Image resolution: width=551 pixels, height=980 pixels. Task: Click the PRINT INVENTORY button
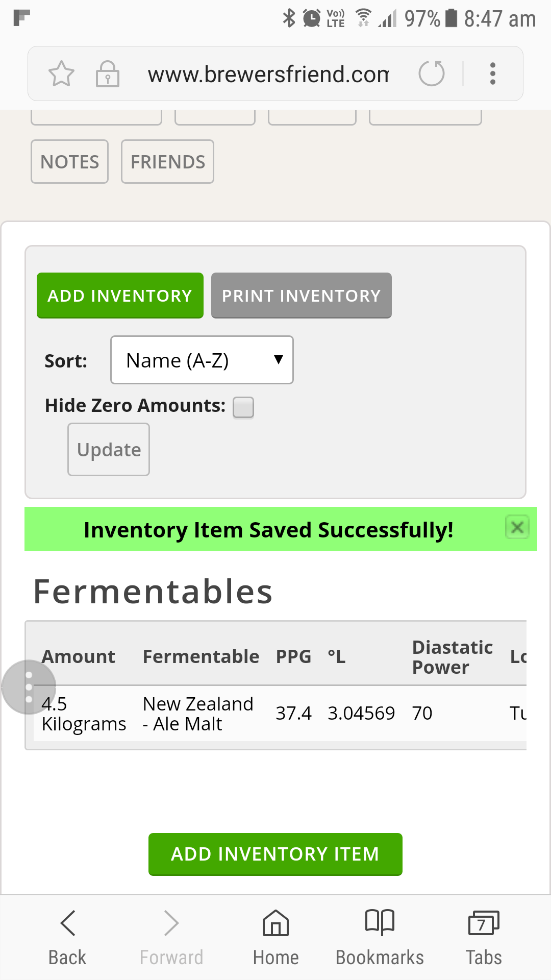[302, 296]
